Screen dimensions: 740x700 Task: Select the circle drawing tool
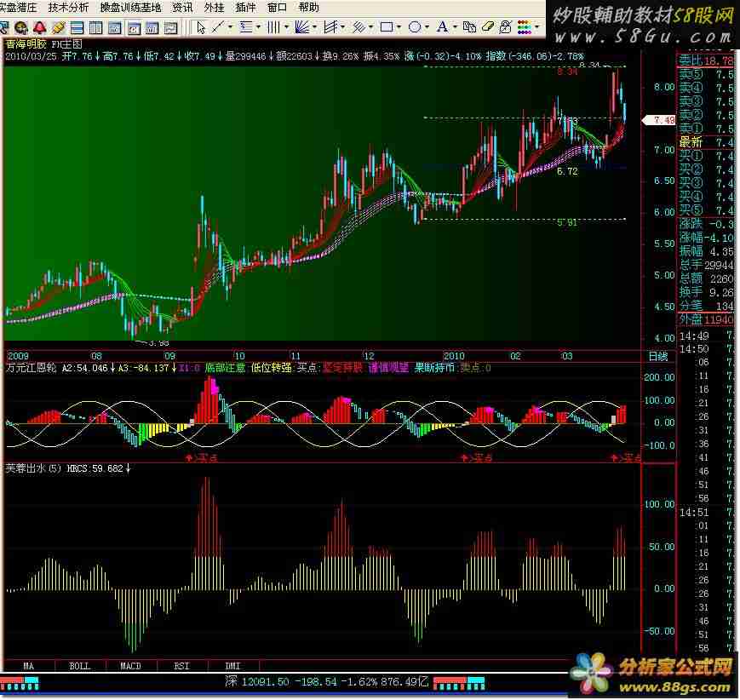tap(415, 27)
